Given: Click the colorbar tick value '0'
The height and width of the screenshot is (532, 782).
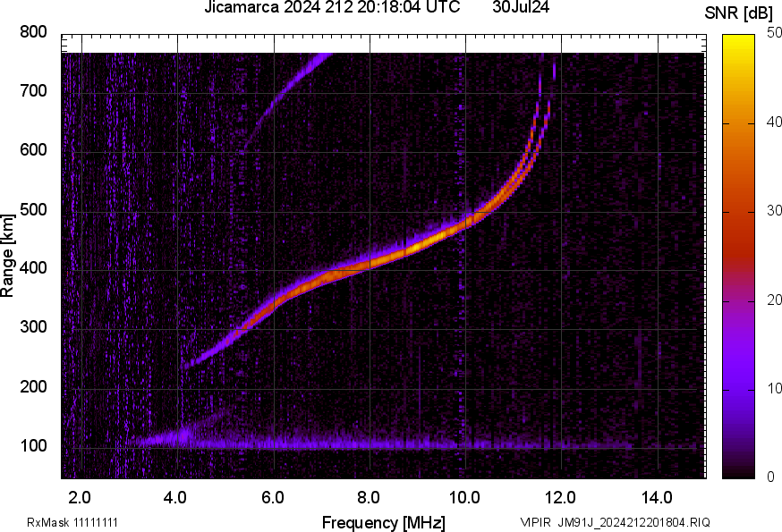Looking at the screenshot, I should (771, 477).
